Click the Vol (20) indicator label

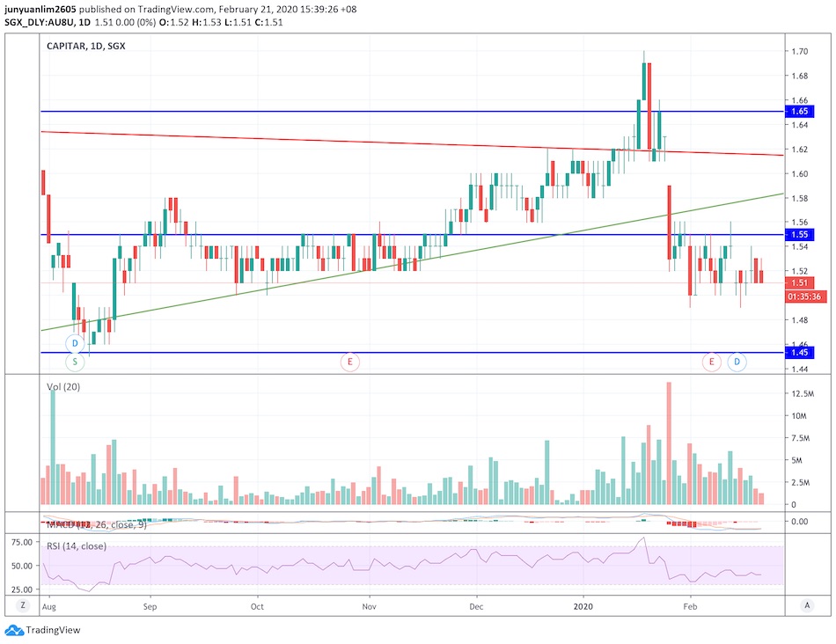[63, 387]
